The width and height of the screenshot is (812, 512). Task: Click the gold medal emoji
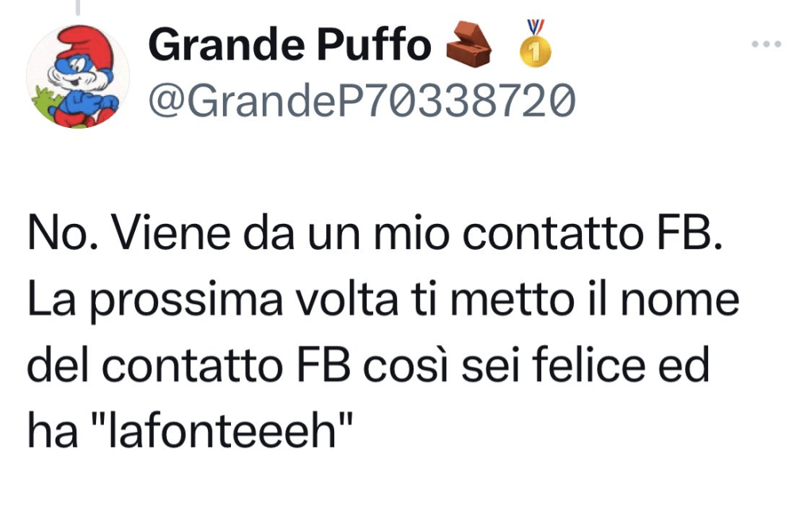[x=536, y=44]
